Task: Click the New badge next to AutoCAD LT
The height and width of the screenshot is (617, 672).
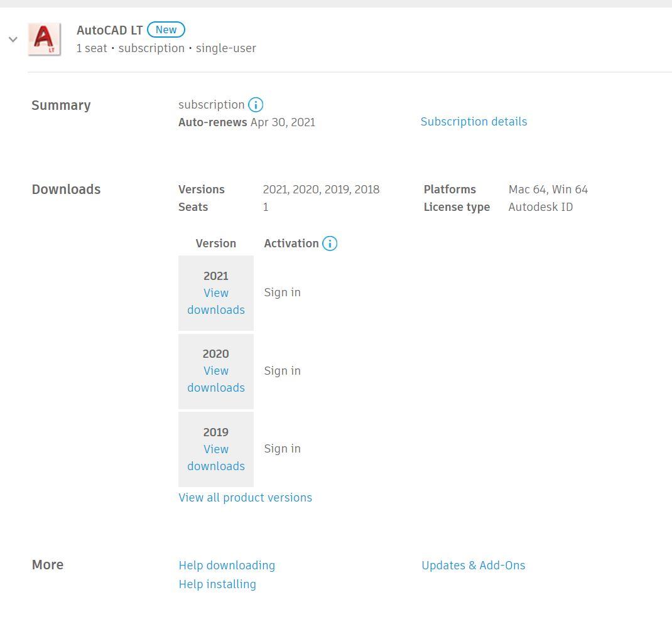Action: [165, 29]
